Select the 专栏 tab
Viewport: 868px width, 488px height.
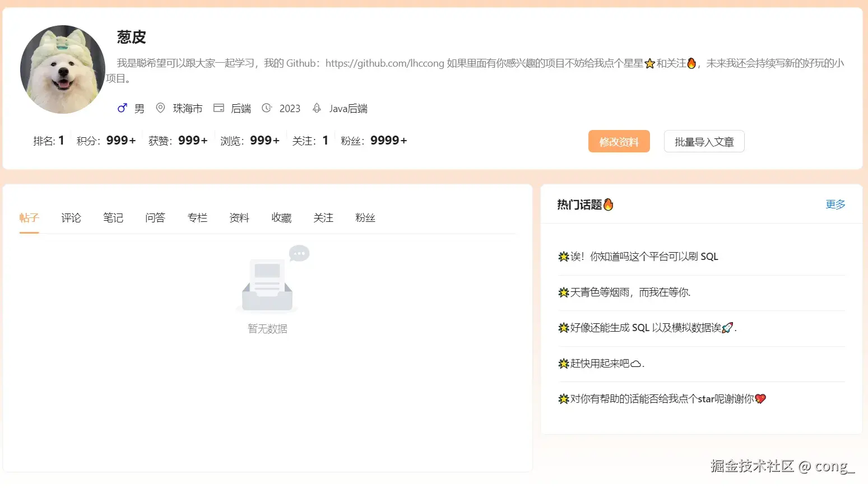coord(197,218)
